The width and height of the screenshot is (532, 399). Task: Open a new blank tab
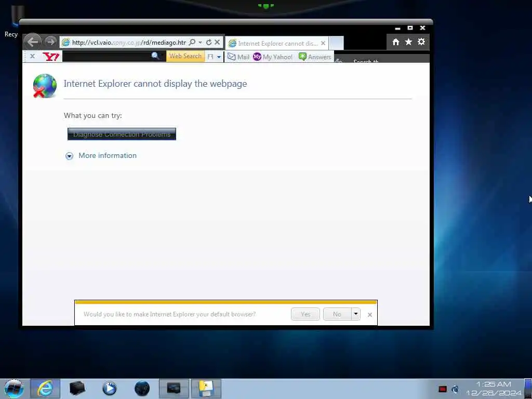(x=336, y=44)
